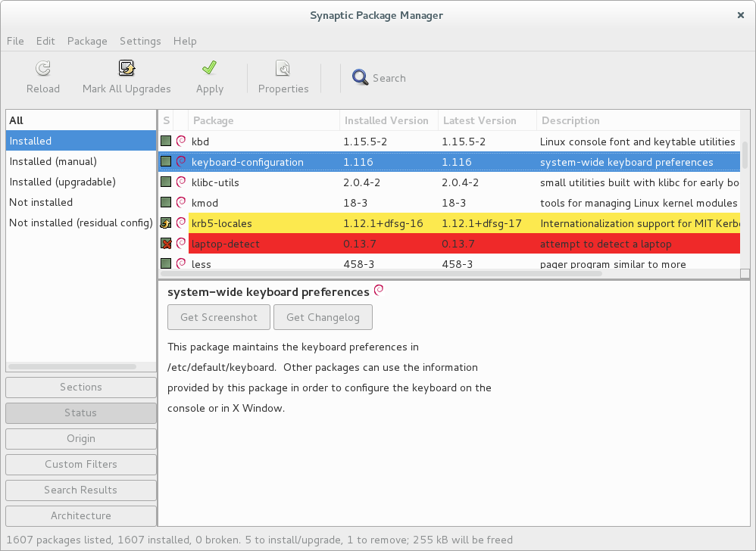The height and width of the screenshot is (551, 756).
Task: Select the klibc-utils package name
Action: pyautogui.click(x=215, y=182)
